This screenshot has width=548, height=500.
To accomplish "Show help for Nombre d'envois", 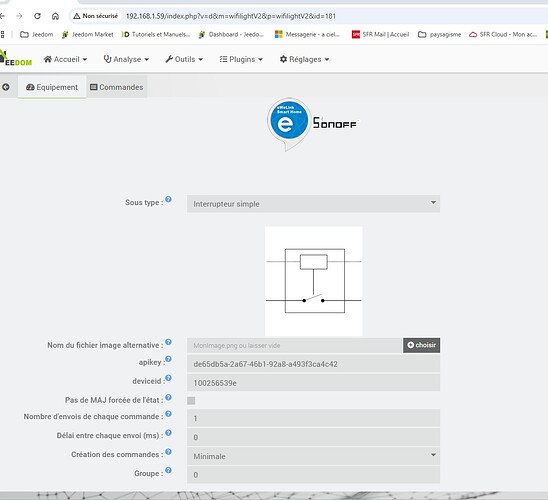I will [x=168, y=414].
